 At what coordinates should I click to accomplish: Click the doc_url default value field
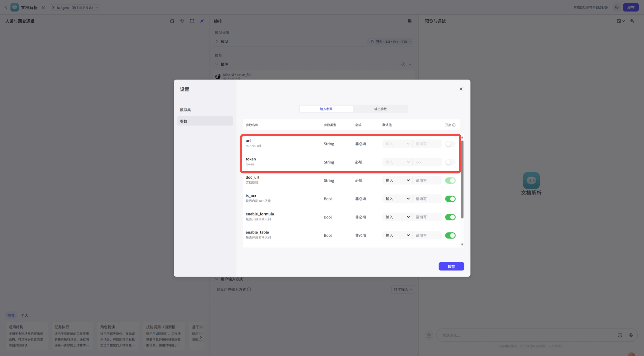(427, 181)
